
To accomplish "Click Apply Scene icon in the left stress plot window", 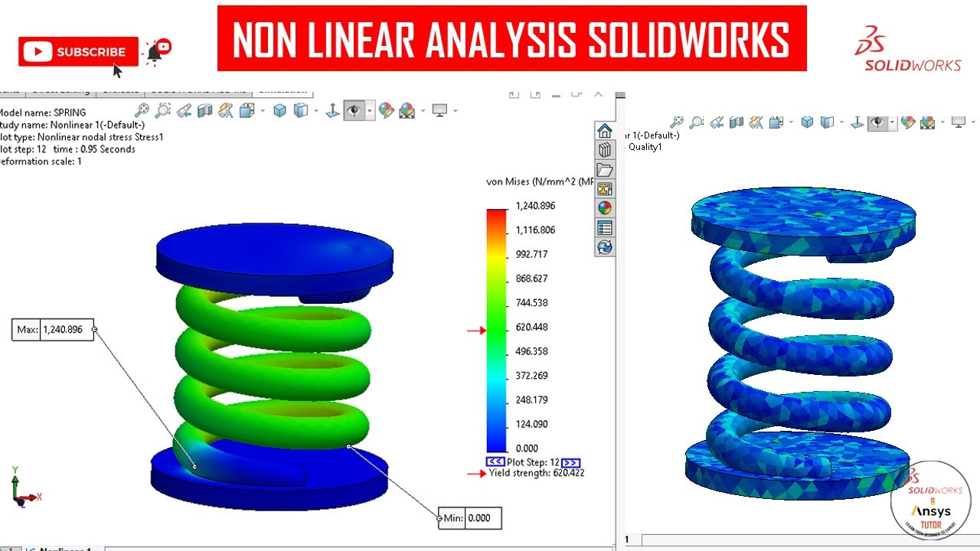I will (x=407, y=111).
